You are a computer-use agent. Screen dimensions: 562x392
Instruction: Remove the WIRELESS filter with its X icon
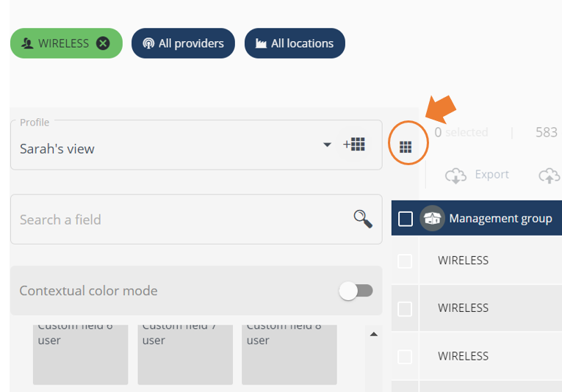[103, 43]
